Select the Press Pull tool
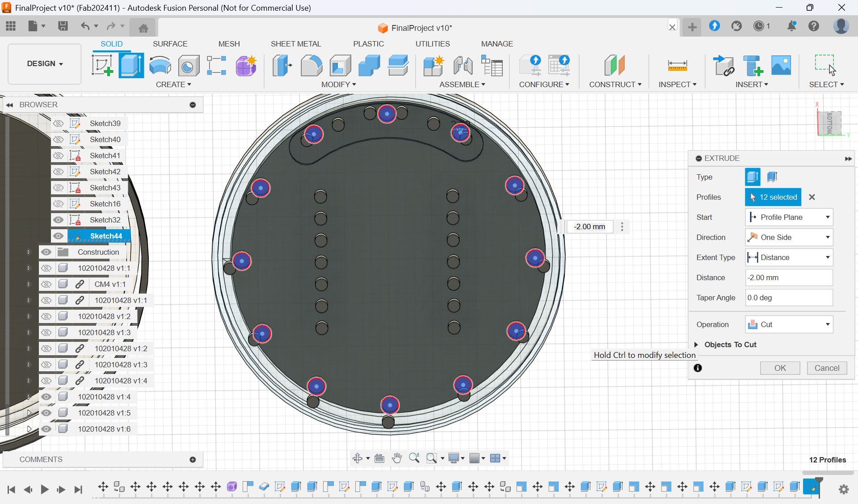The width and height of the screenshot is (858, 504). click(x=282, y=65)
